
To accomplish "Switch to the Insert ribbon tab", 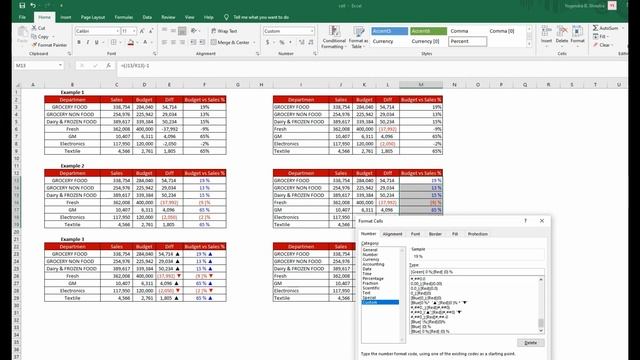I will pos(66,17).
